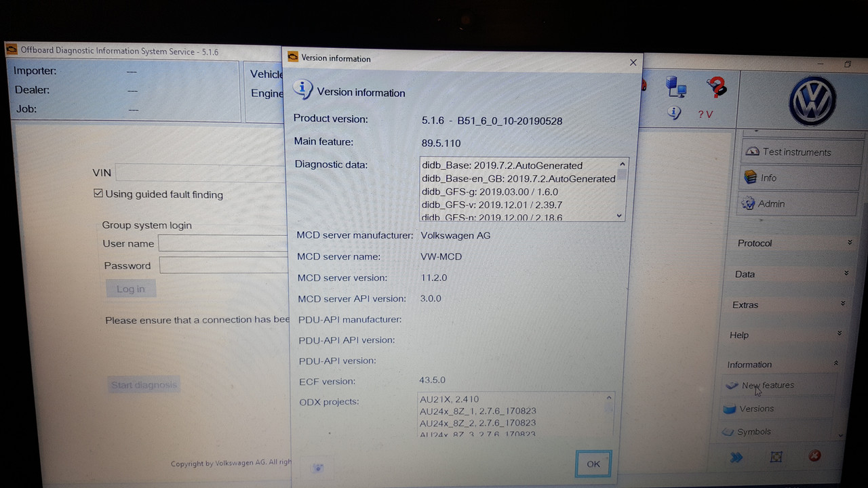
Task: Select the 'didb_GFS-g: 2019.03.00 / 1.6.0' entry
Action: (490, 192)
